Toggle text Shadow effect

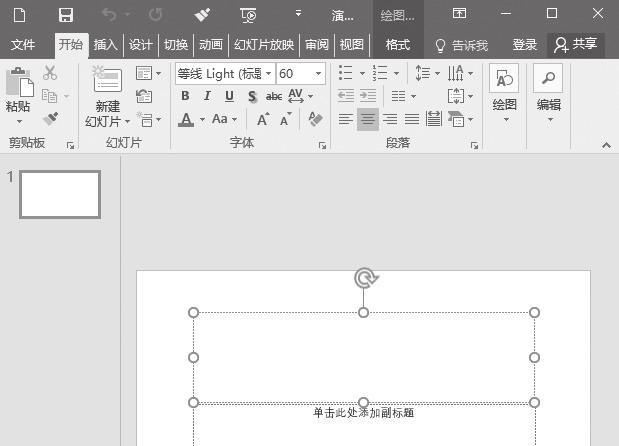pyautogui.click(x=251, y=96)
